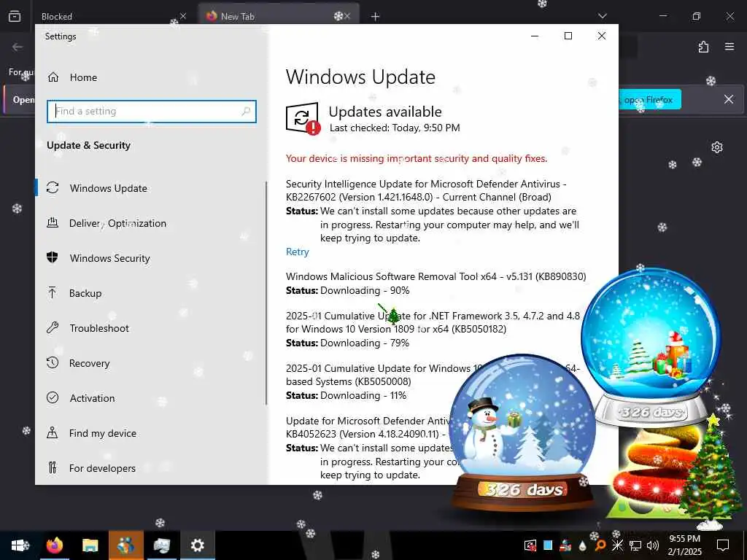The image size is (747, 560).
Task: Click the Settings gear taskbar icon
Action: point(197,545)
